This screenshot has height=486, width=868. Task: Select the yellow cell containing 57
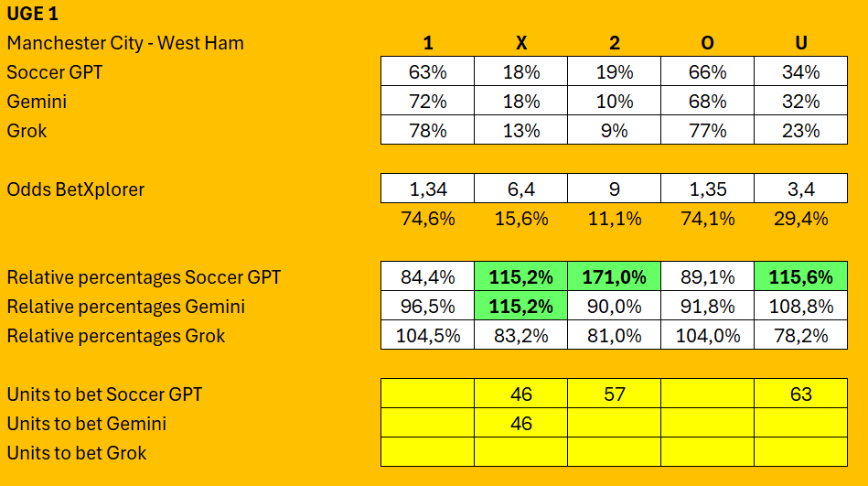(x=614, y=394)
